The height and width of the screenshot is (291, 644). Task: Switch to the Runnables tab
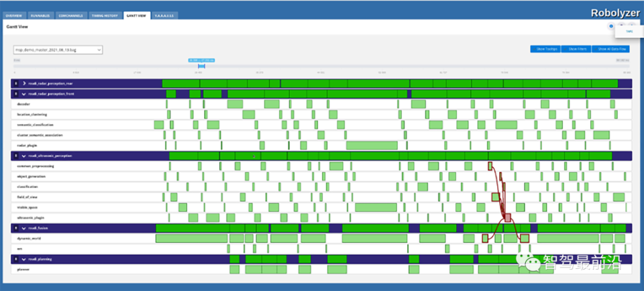click(x=41, y=15)
